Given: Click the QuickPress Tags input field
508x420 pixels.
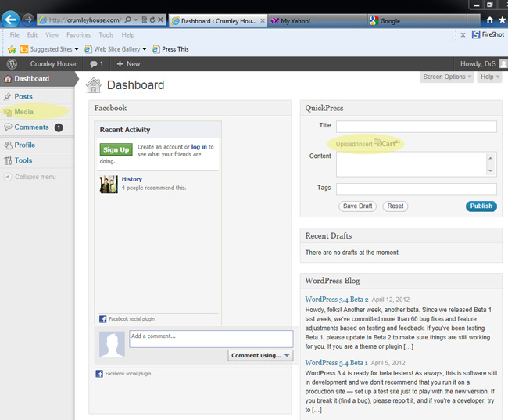Looking at the screenshot, I should pyautogui.click(x=417, y=188).
